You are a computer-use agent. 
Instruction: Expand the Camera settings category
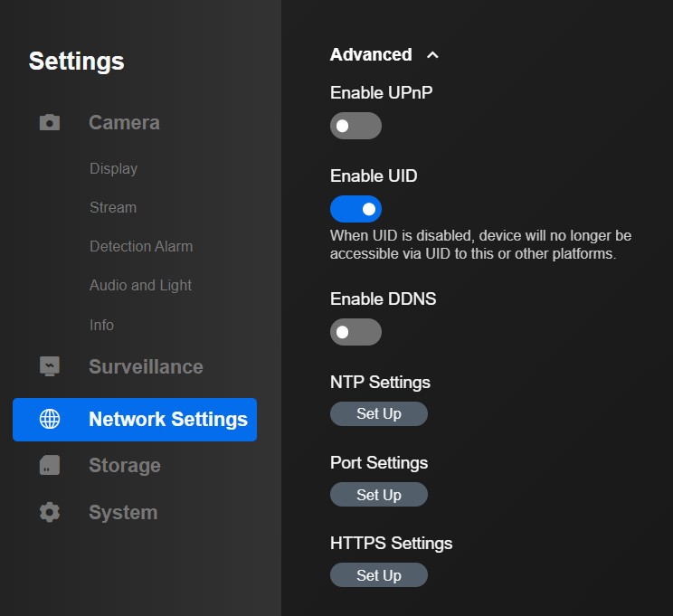click(124, 122)
